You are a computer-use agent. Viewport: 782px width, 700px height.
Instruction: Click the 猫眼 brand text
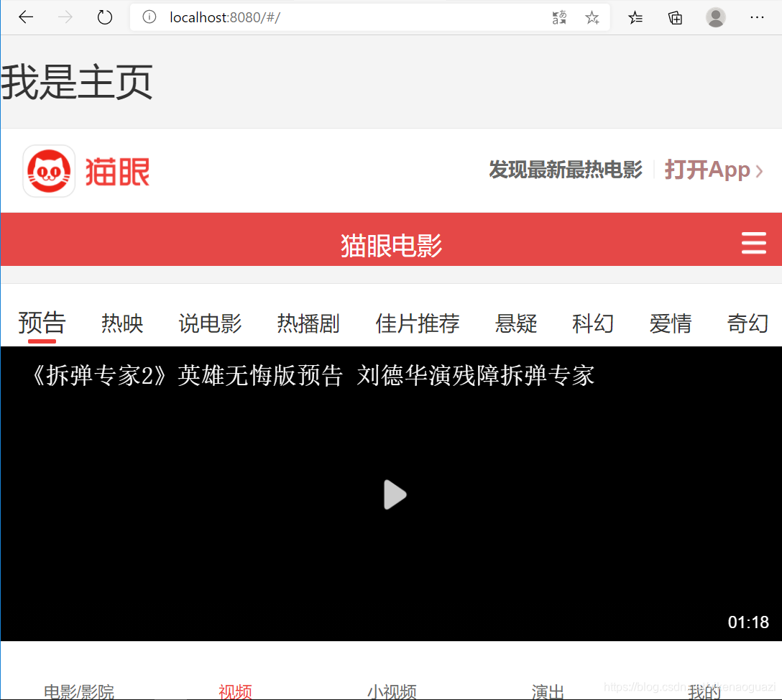pyautogui.click(x=118, y=172)
